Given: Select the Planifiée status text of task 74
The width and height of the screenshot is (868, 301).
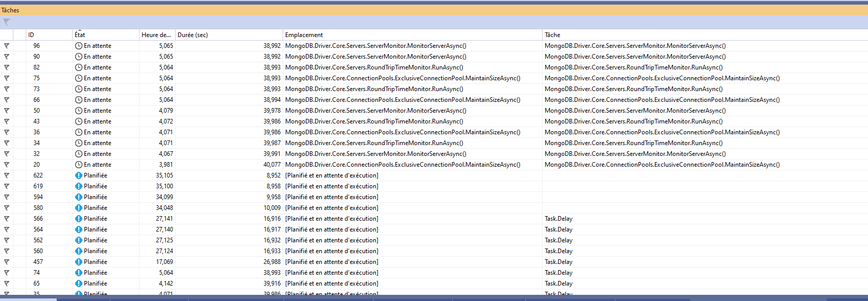Looking at the screenshot, I should point(95,273).
